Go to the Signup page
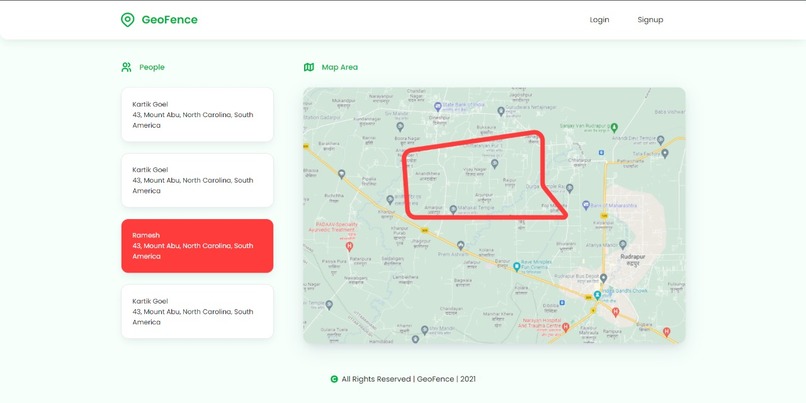 [x=650, y=20]
